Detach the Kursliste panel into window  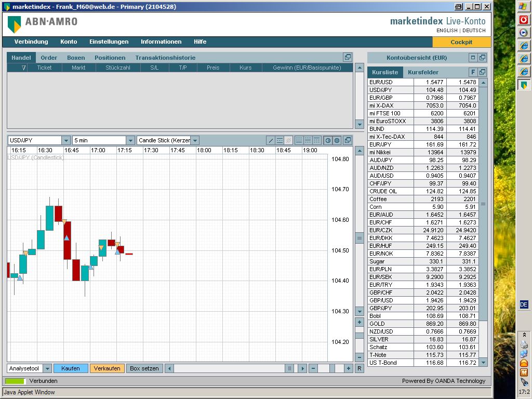tap(482, 72)
